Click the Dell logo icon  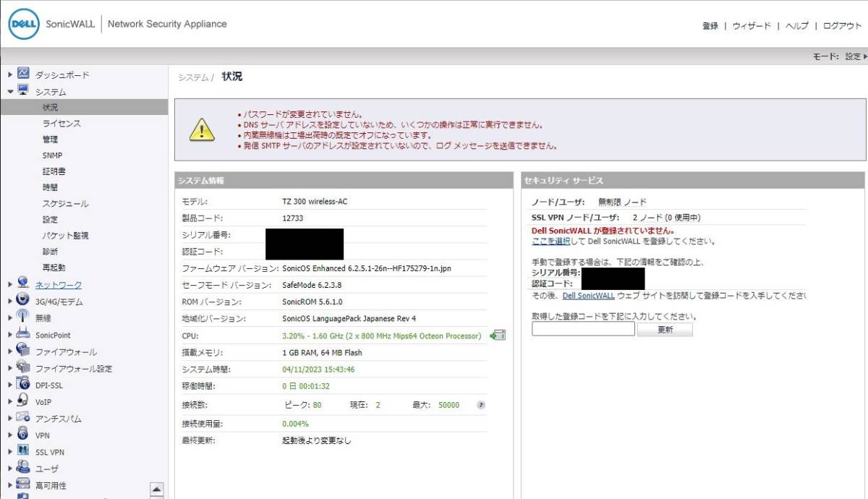pyautogui.click(x=25, y=25)
